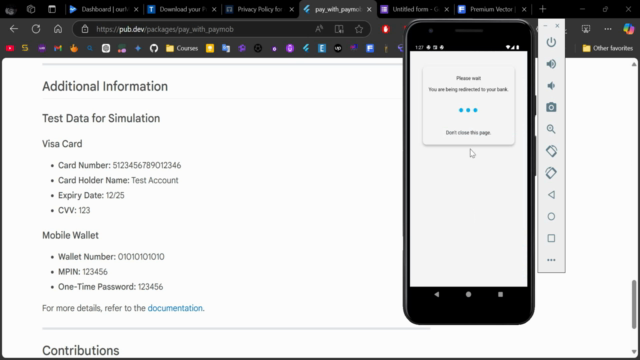The image size is (640, 360).
Task: Activate the emulator zoom magnifier tool
Action: [551, 129]
